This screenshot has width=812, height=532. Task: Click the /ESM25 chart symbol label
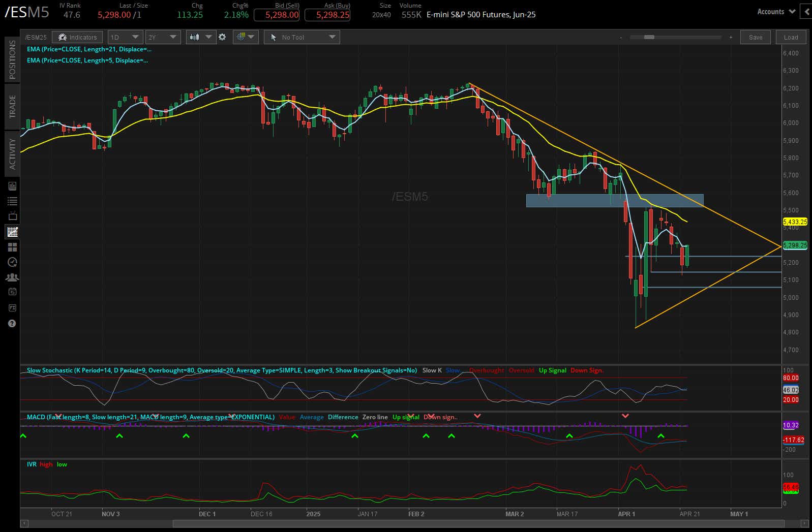(x=36, y=38)
